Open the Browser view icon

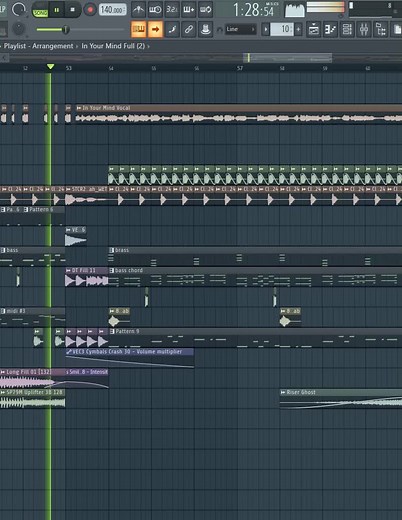coord(380,29)
